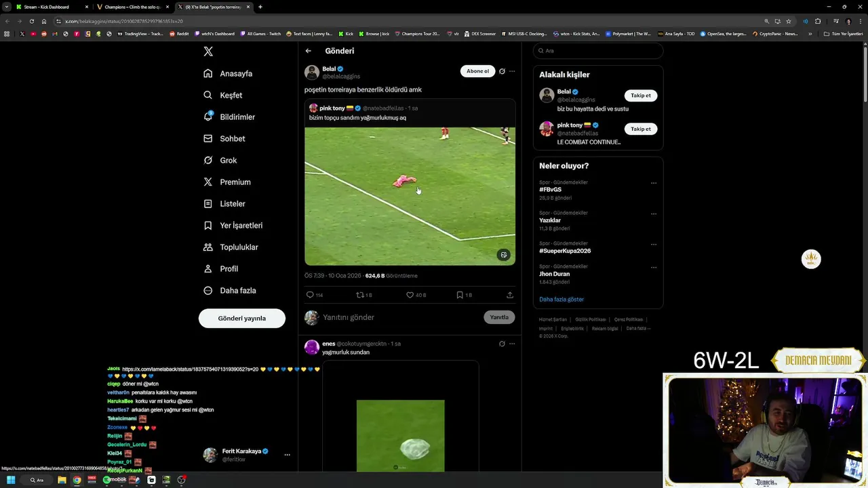Screen dimensions: 868x488
Task: Open Bildirimler notifications
Action: tap(229, 117)
